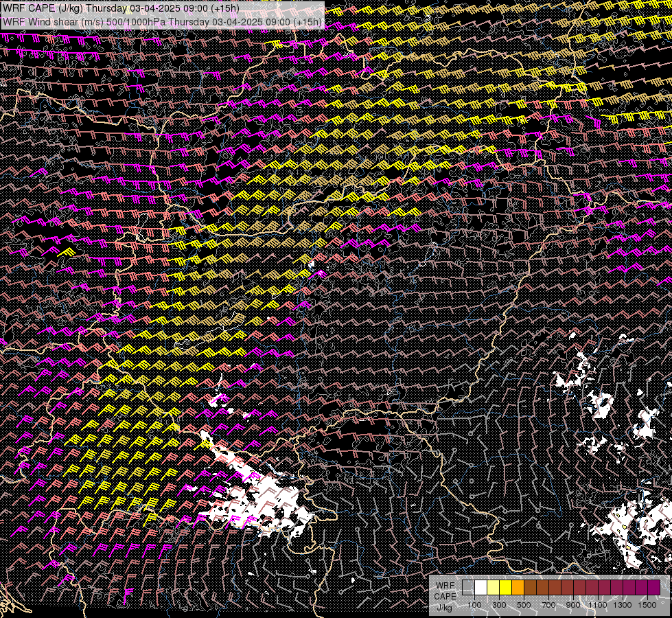672x618 pixels.
Task: Click the pale yellow CAPE legend swatch
Action: tap(494, 587)
